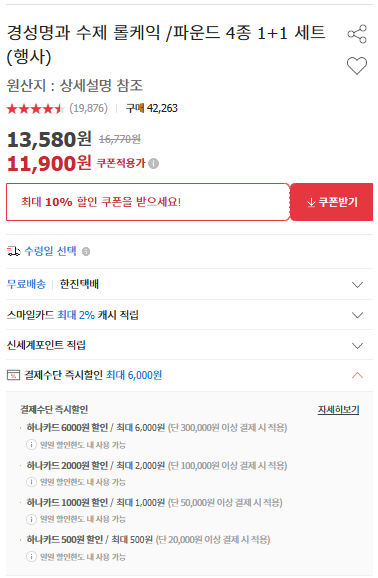This screenshot has width=378, height=578.
Task: Click 수령일 선택 link
Action: pyautogui.click(x=51, y=251)
